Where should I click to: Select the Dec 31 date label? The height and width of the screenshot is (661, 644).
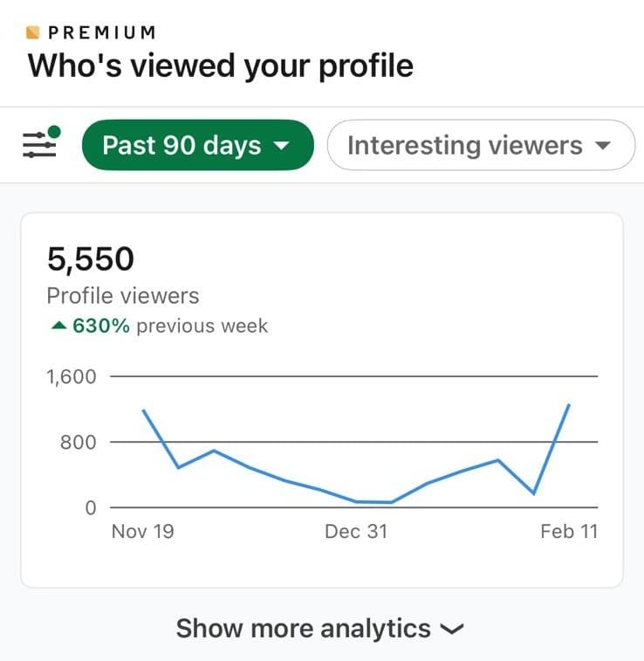355,531
